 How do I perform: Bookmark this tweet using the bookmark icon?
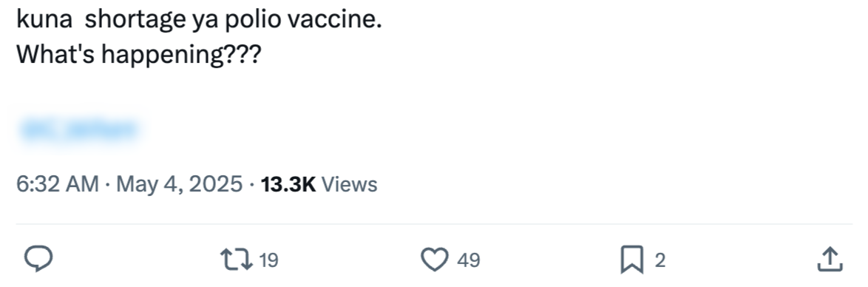click(x=631, y=260)
